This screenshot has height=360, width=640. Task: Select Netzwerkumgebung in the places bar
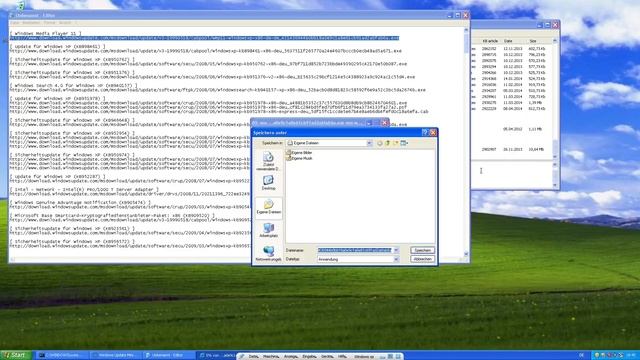click(x=269, y=253)
